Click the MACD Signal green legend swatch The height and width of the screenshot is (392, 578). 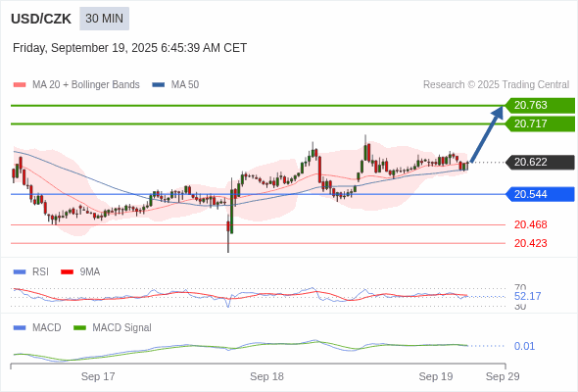coord(79,328)
